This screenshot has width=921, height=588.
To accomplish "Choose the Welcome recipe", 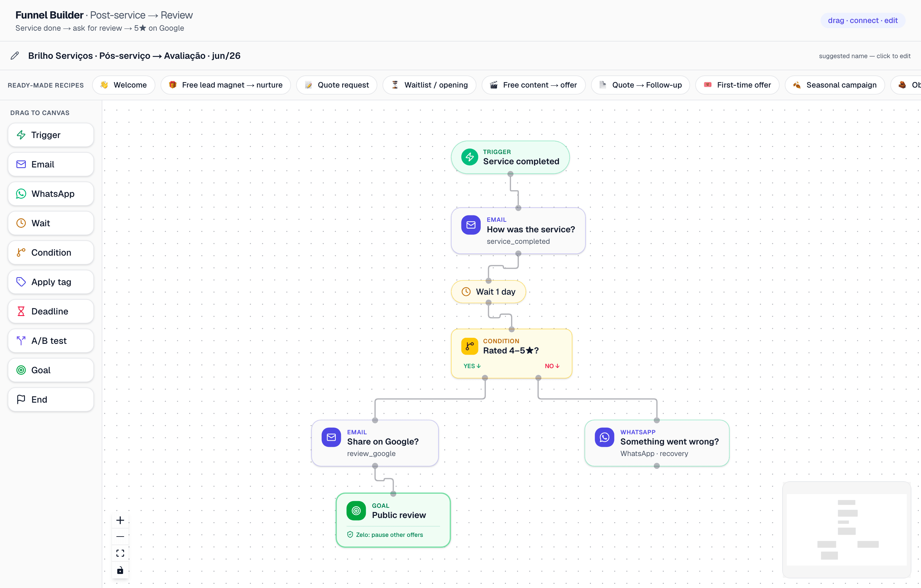I will click(123, 85).
